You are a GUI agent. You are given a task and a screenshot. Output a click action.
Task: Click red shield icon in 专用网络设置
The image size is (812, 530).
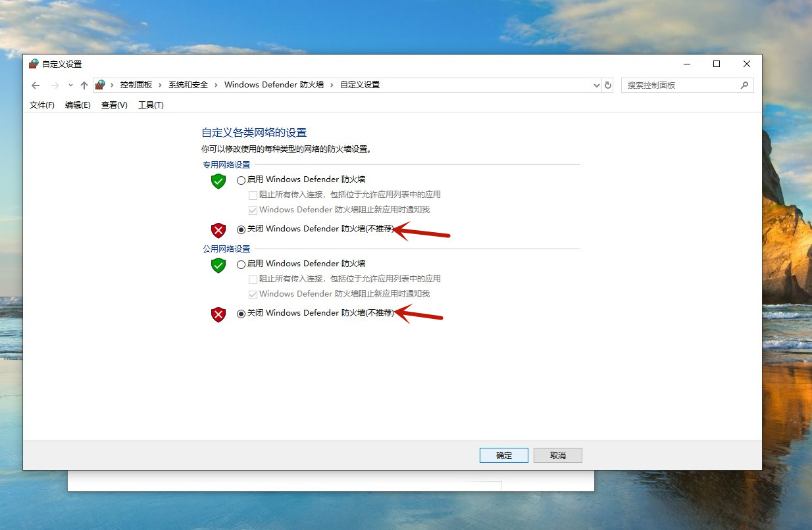click(x=218, y=230)
